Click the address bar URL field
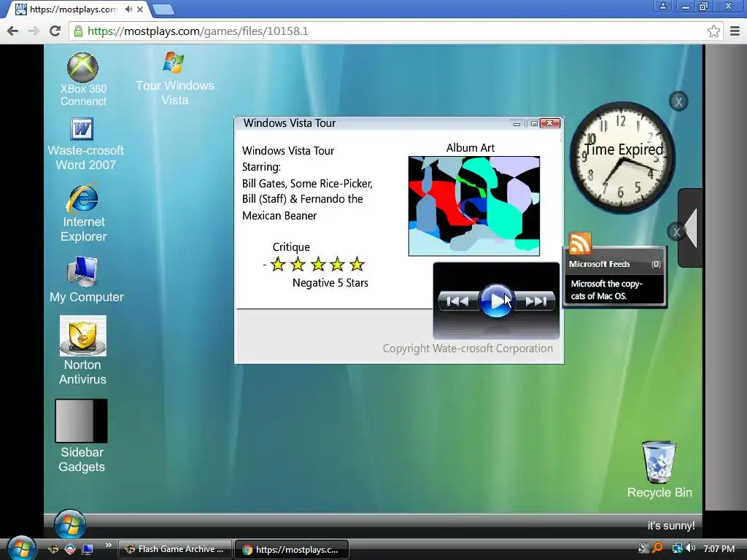Image resolution: width=747 pixels, height=560 pixels. click(x=396, y=31)
